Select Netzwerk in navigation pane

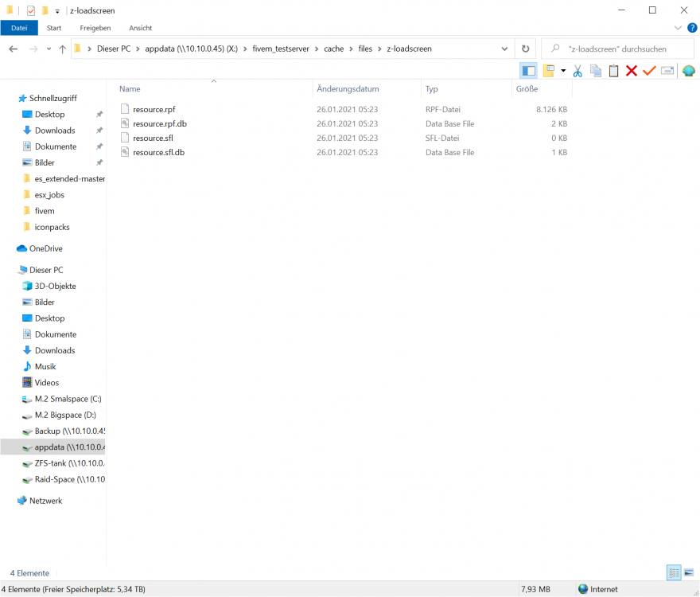coord(45,501)
